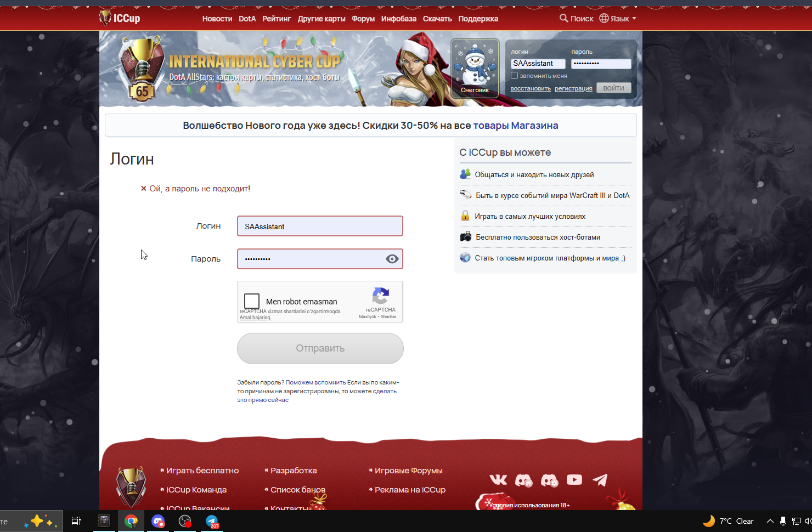The height and width of the screenshot is (532, 812).
Task: Click the friends icon next to 'Общаться'
Action: click(465, 174)
